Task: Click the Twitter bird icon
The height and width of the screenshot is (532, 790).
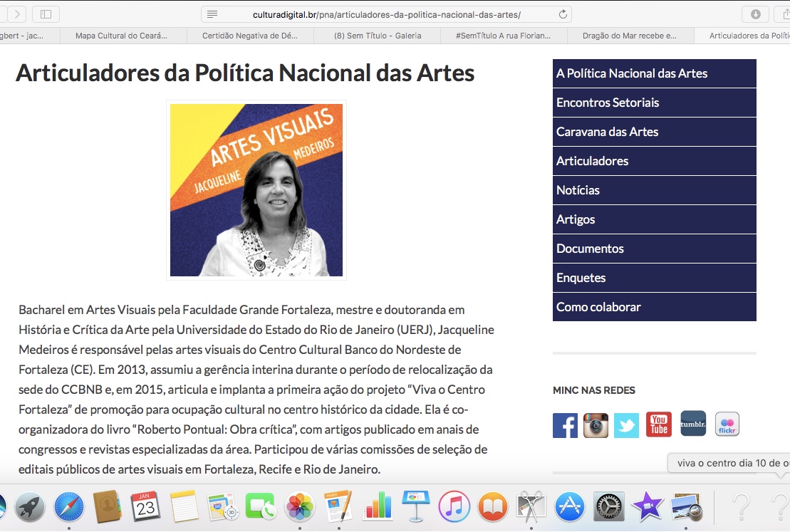Action: 627,425
